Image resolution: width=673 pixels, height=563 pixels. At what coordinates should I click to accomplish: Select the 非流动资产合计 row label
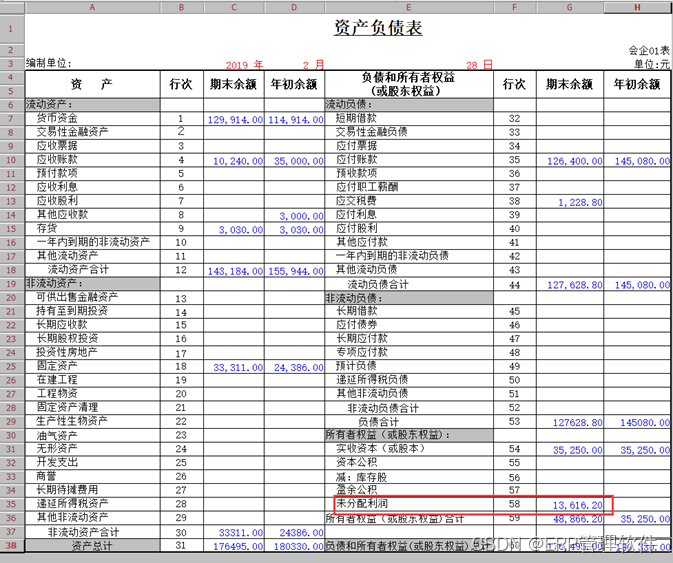[x=83, y=532]
